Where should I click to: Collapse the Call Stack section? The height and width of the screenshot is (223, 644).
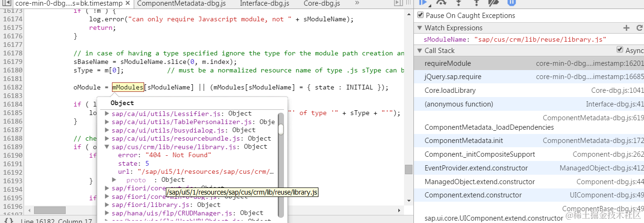(x=419, y=51)
